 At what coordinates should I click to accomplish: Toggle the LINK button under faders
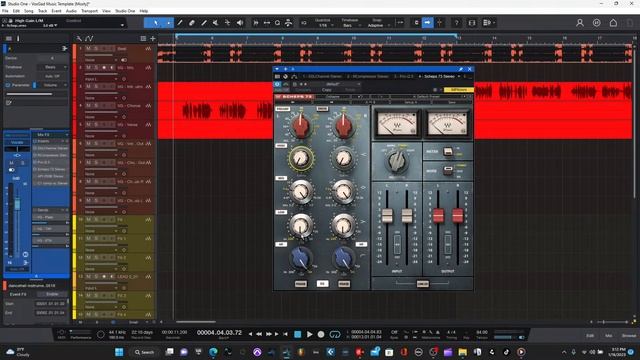(x=422, y=283)
